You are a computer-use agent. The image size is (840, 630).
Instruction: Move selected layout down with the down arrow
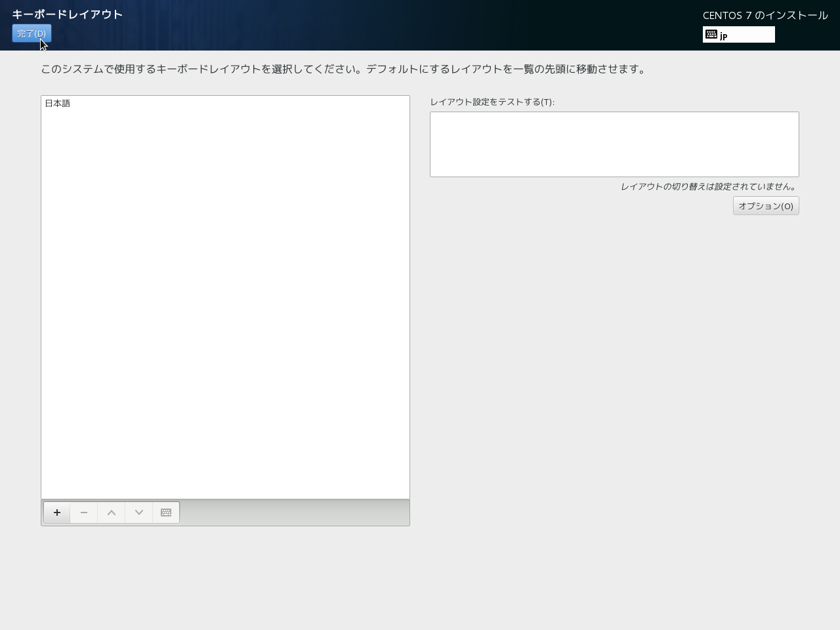tap(139, 513)
